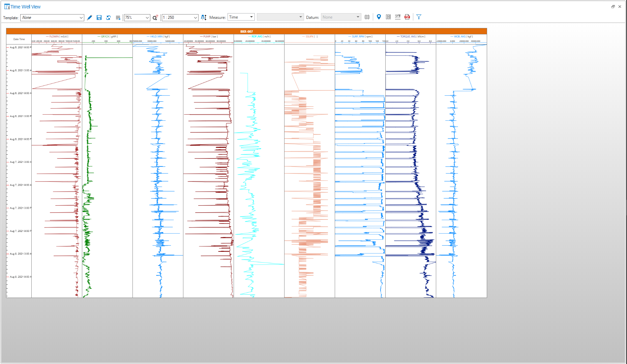
Task: Select the FLOWIN track header
Action: 57,36
